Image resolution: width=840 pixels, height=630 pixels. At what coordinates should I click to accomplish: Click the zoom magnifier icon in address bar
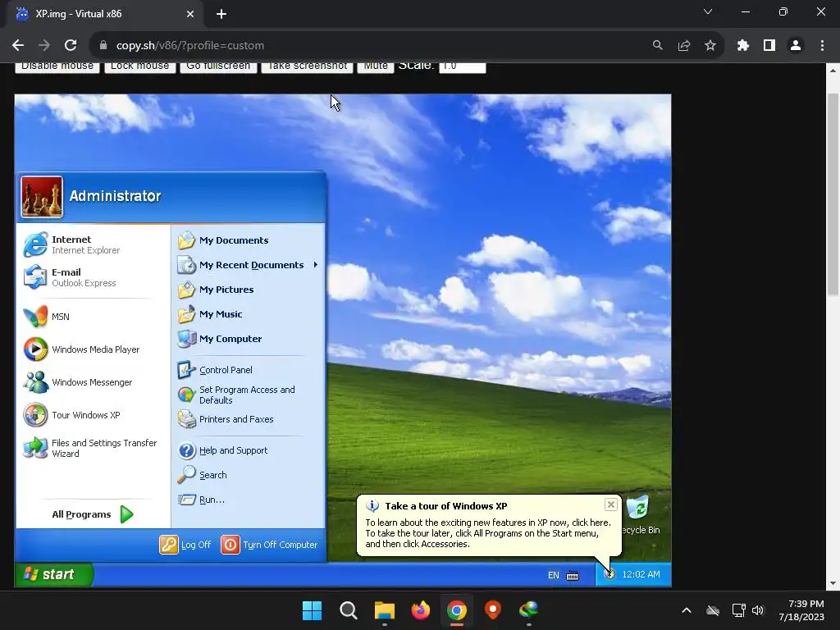657,46
